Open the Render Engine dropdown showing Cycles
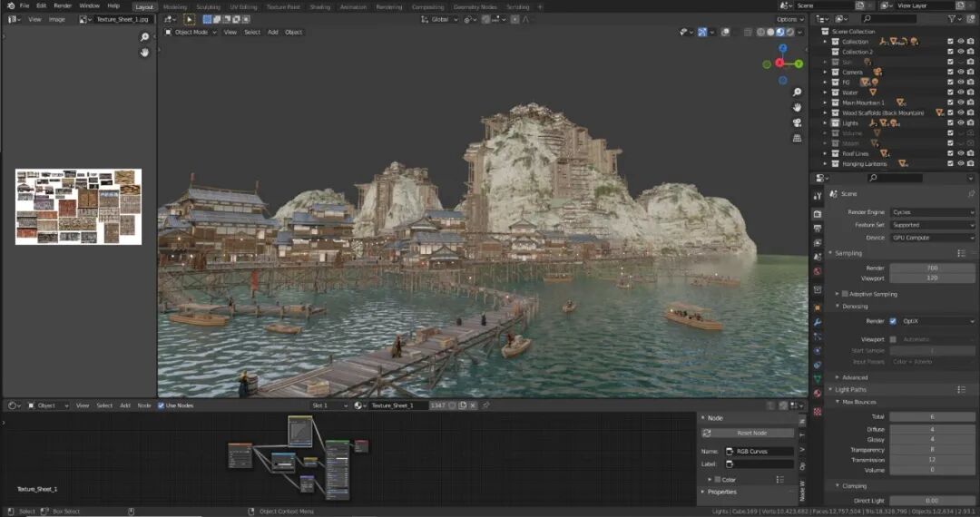The height and width of the screenshot is (517, 980). (932, 212)
